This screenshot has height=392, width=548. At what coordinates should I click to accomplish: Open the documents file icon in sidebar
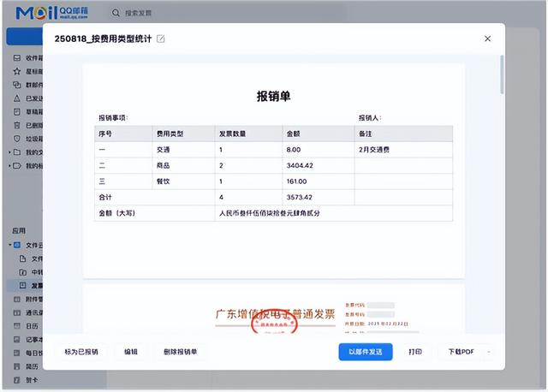(x=23, y=258)
